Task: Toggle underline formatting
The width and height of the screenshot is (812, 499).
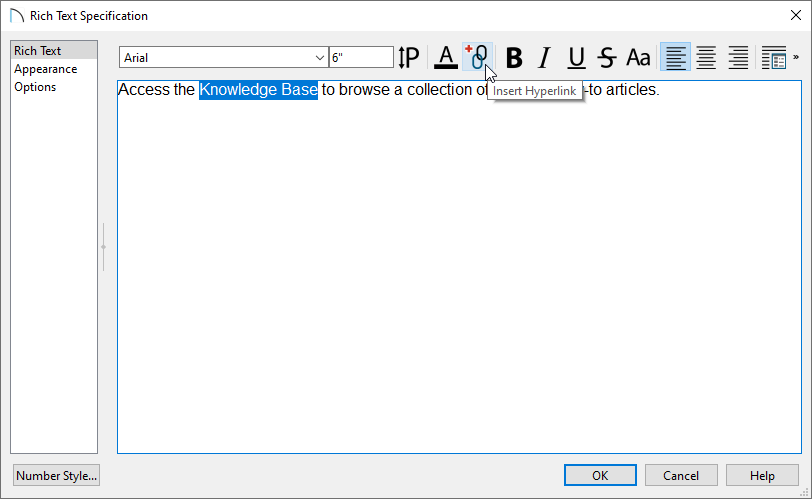Action: click(576, 57)
